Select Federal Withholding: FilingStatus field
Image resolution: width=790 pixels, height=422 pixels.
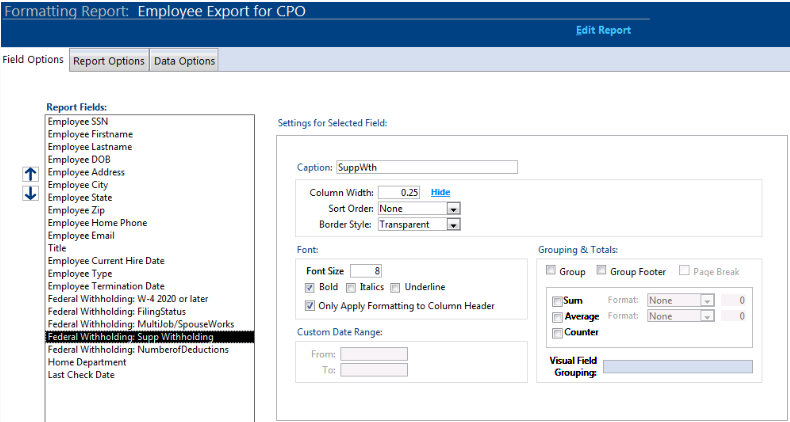(150, 311)
